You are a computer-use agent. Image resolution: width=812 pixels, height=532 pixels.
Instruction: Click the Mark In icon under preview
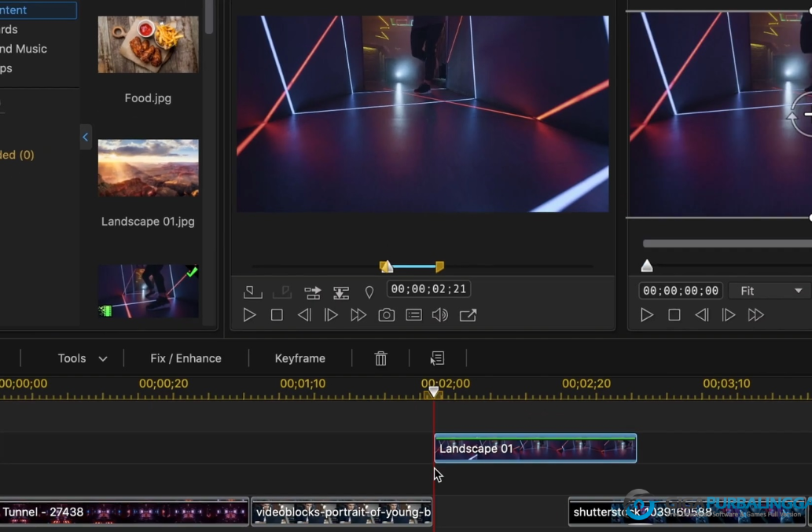pos(252,292)
